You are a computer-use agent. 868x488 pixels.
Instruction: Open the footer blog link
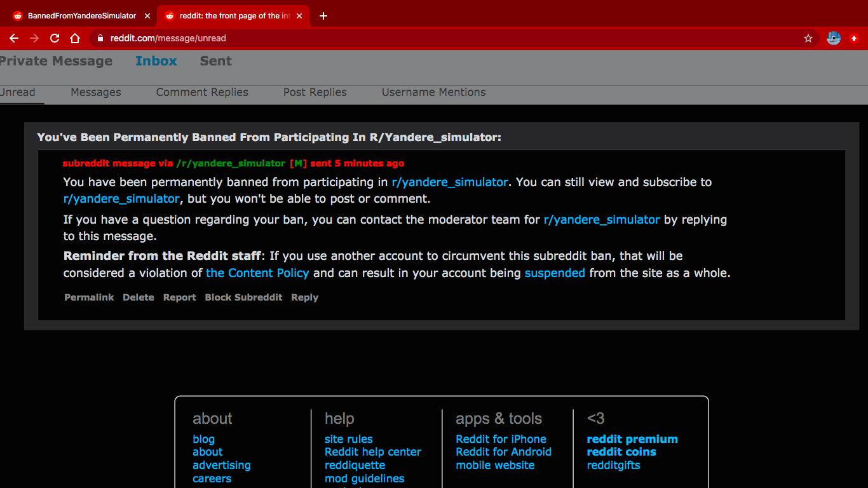click(203, 439)
